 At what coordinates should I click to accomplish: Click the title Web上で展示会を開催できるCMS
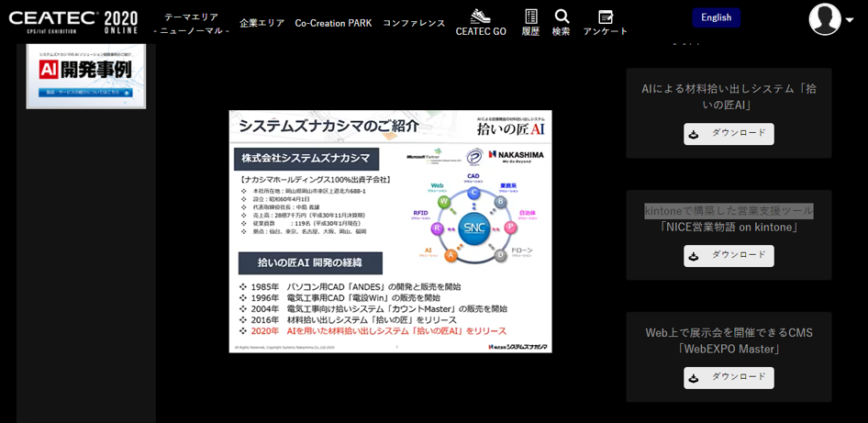[729, 333]
